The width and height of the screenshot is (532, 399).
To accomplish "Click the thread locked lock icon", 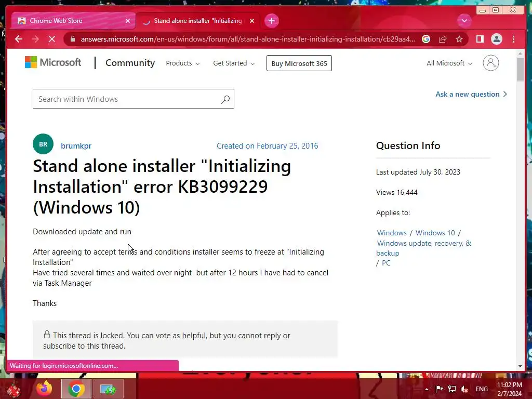I will 47,335.
